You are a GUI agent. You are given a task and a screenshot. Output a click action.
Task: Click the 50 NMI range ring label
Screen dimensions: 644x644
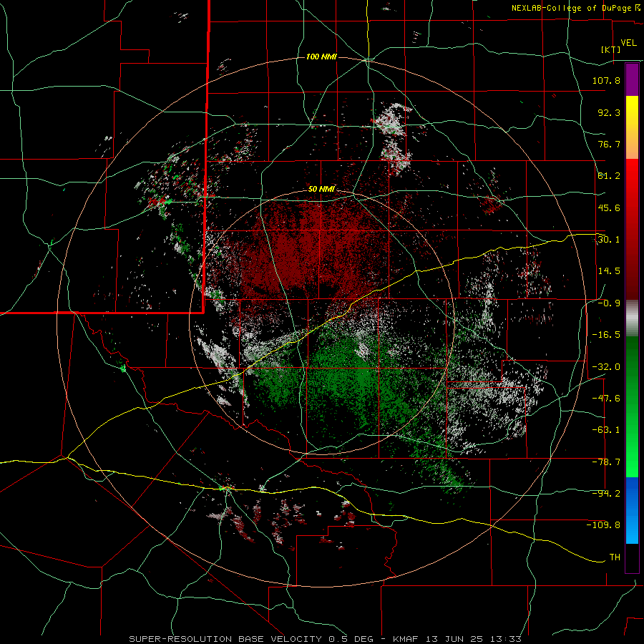pyautogui.click(x=321, y=189)
